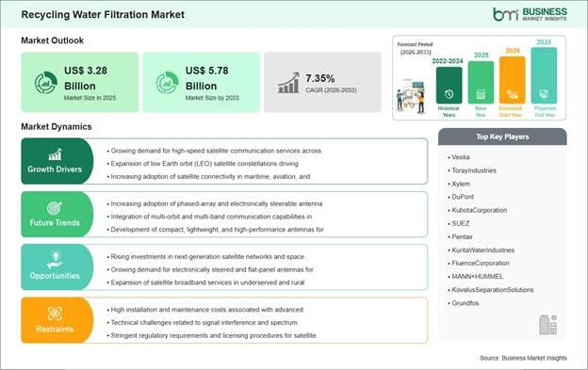The image size is (588, 370).
Task: Click the Restraints icon in orange panel
Action: [55, 314]
